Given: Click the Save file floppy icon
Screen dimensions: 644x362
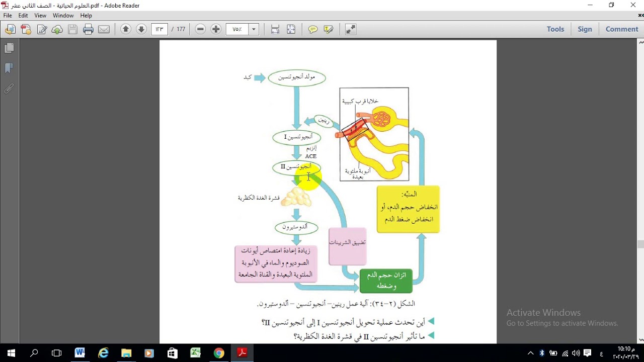Looking at the screenshot, I should pos(73,29).
